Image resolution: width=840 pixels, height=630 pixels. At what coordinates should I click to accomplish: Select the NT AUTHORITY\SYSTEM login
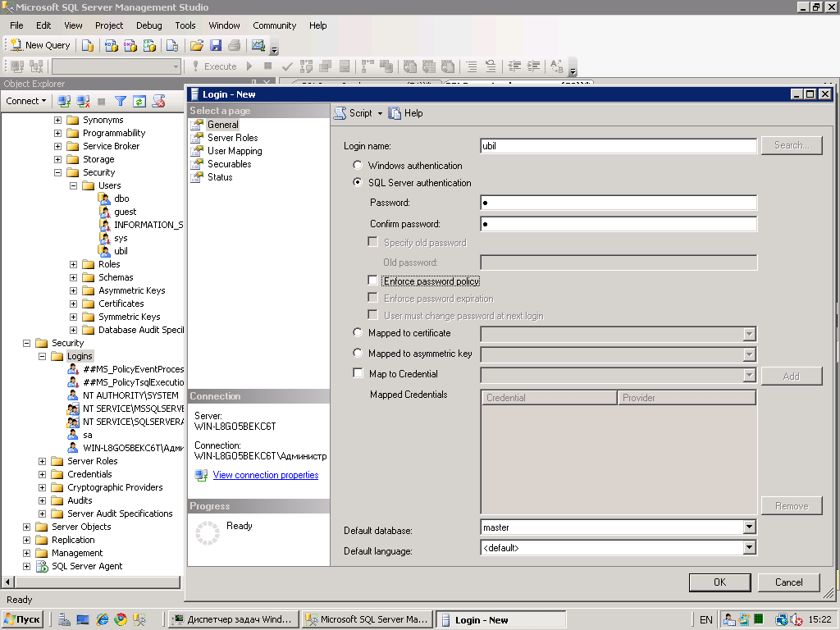[x=130, y=395]
